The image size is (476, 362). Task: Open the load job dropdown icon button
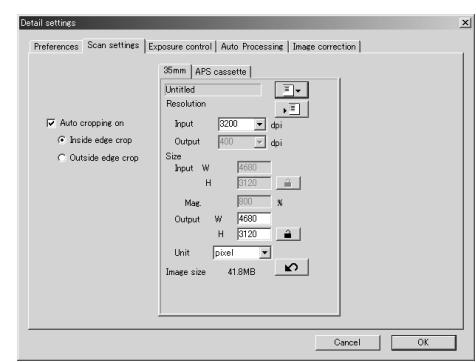click(x=291, y=90)
